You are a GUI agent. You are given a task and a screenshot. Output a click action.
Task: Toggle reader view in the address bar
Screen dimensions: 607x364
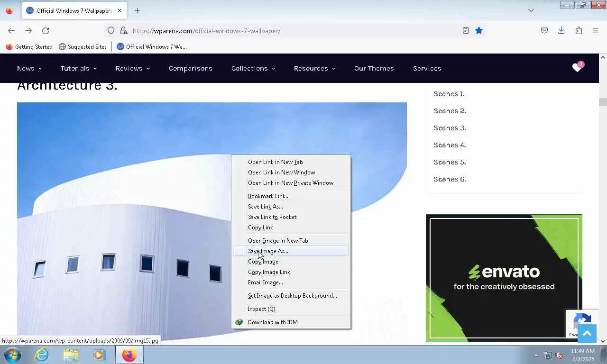(466, 31)
